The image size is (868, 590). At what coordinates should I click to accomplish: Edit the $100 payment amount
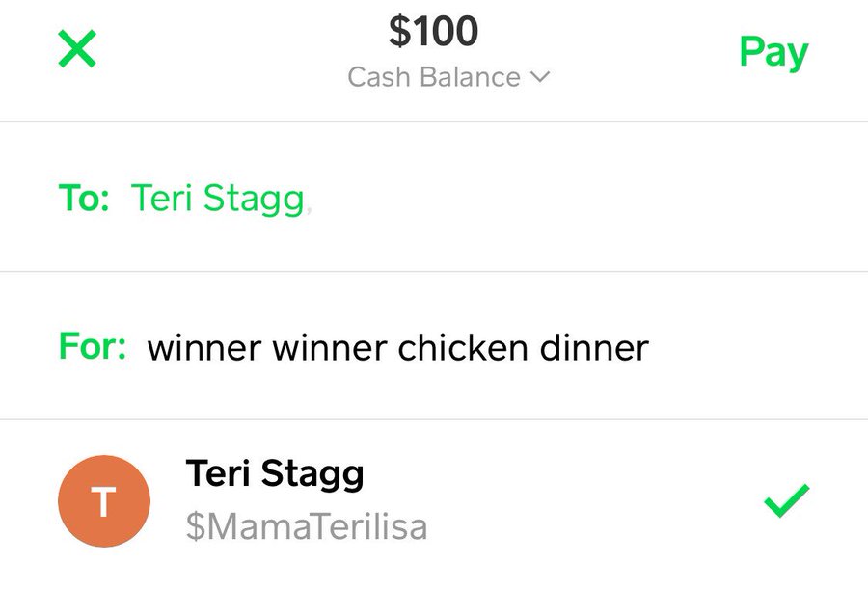coord(434,32)
